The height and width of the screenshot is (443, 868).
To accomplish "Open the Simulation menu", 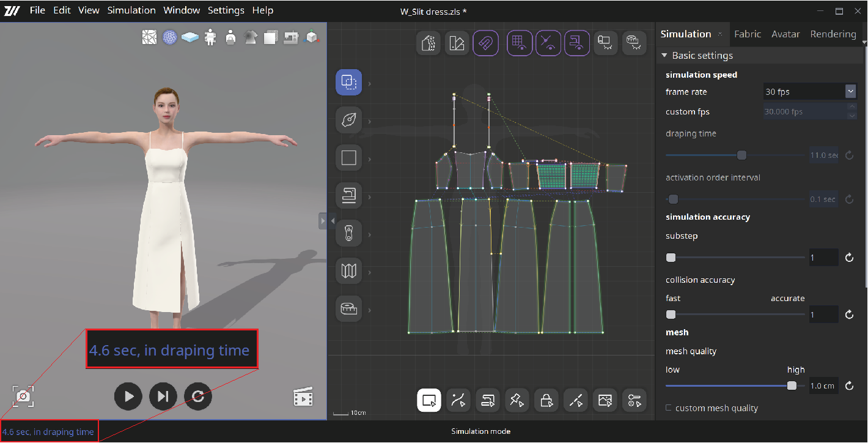I will pyautogui.click(x=131, y=10).
